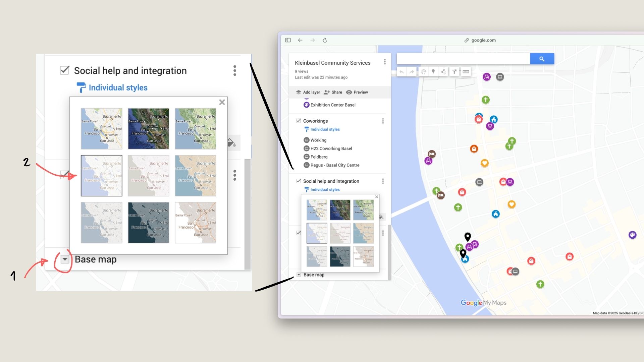Open Social help three-dot menu in enlarged inset
The image size is (644, 362).
235,71
